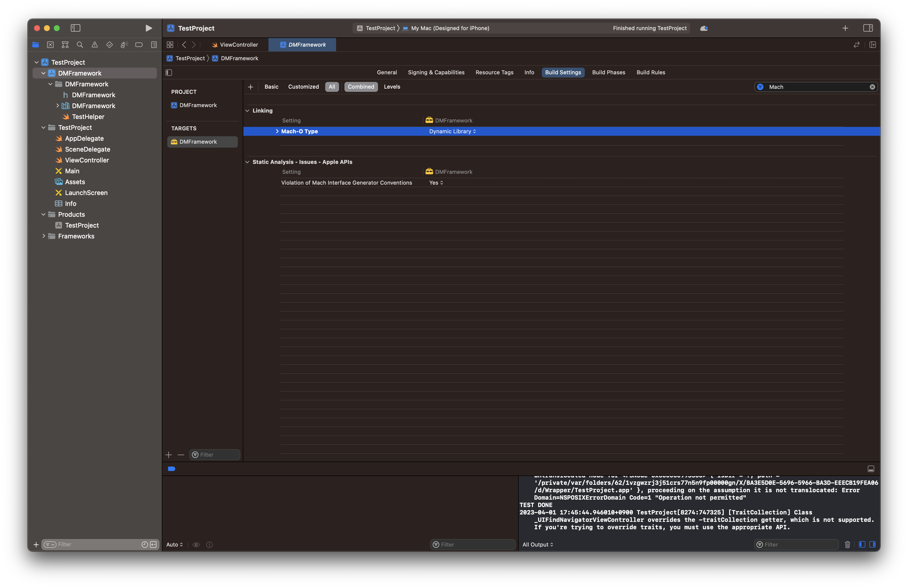Open the Find navigator magnifier icon
This screenshot has height=588, width=908.
[x=80, y=45]
